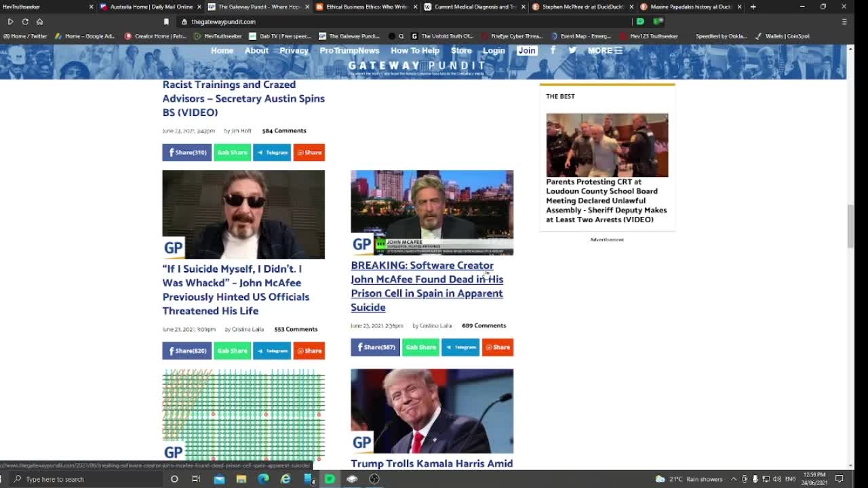The image size is (868, 488).
Task: Open the green D app on taskbar
Action: (x=330, y=479)
